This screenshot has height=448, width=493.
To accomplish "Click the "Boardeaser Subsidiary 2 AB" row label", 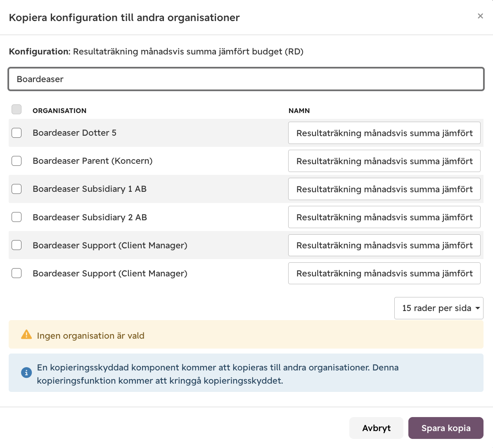I will point(90,217).
